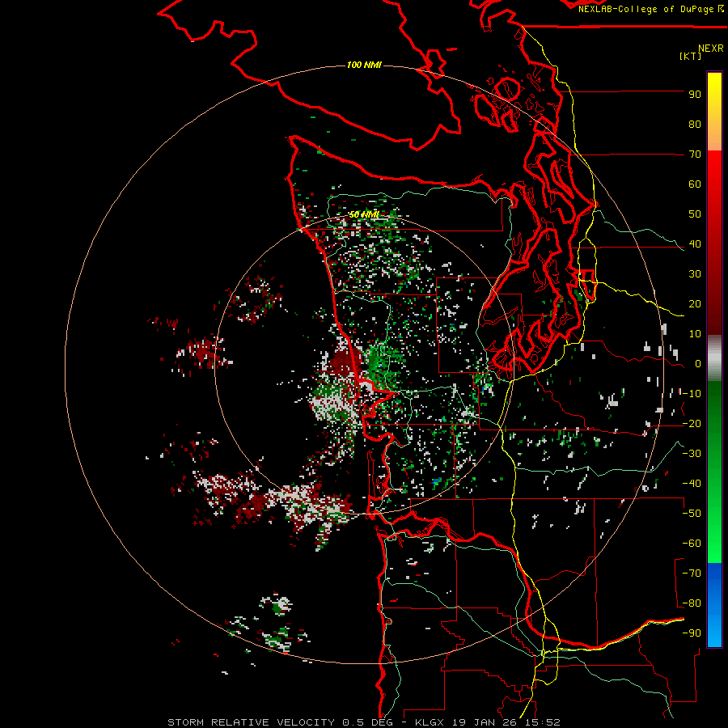Screen dimensions: 728x728
Task: Select the 0 value on velocity scale
Action: point(698,364)
